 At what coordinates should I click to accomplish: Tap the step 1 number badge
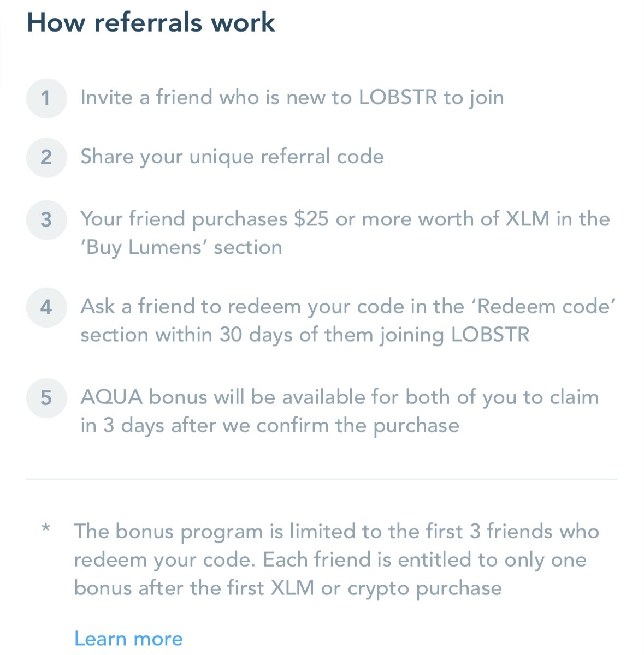[x=46, y=98]
